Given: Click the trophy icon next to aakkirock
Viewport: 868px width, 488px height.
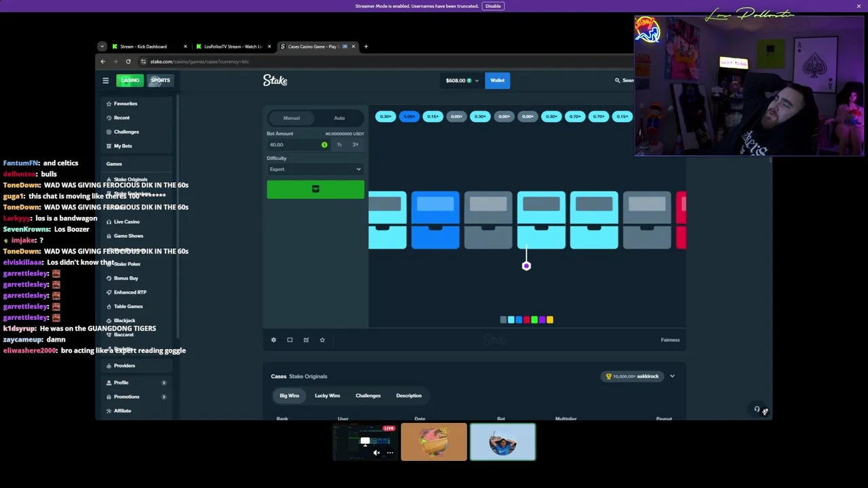Looking at the screenshot, I should [x=608, y=377].
